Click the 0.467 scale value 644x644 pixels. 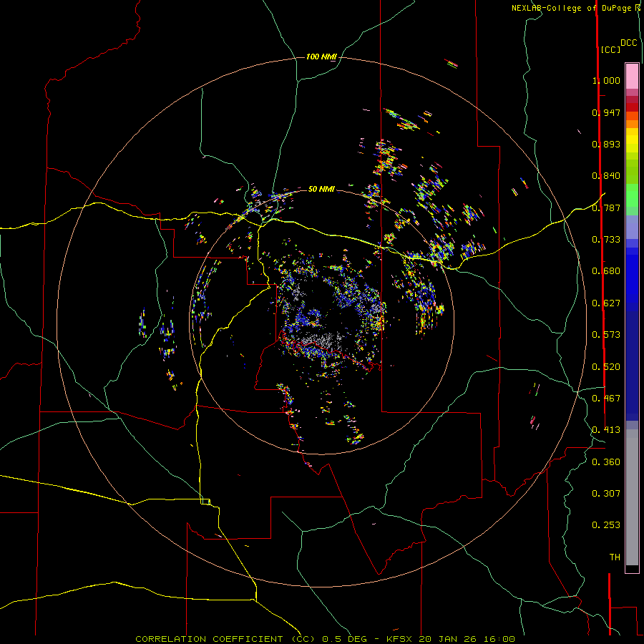606,399
